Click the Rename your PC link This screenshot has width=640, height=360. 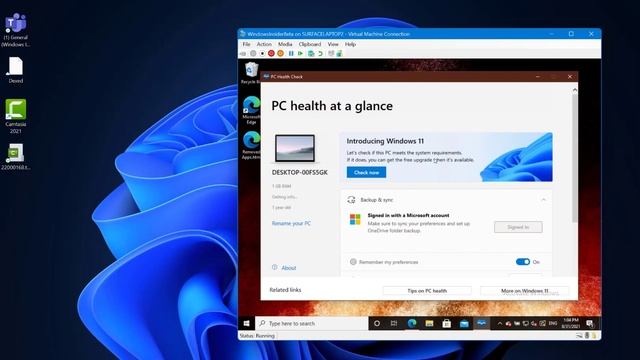click(x=291, y=223)
